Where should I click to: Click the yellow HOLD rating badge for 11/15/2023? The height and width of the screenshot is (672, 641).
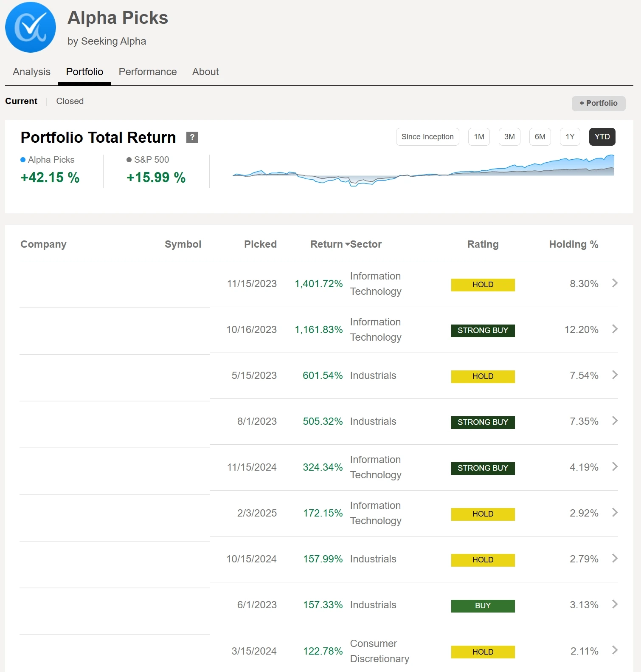pos(483,285)
